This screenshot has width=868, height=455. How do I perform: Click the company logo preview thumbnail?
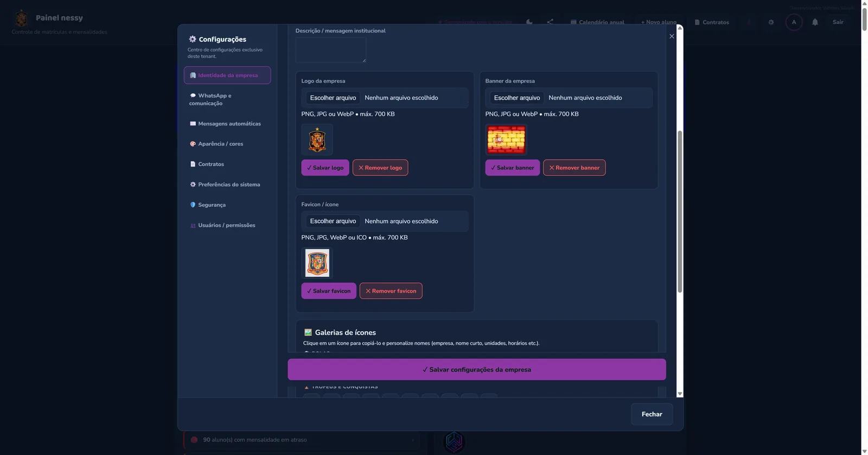tap(317, 140)
